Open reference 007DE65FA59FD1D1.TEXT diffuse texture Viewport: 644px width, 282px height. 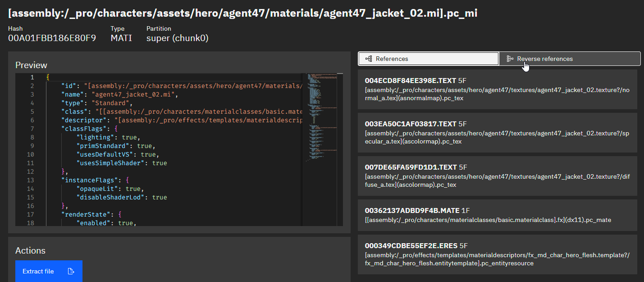point(498,176)
